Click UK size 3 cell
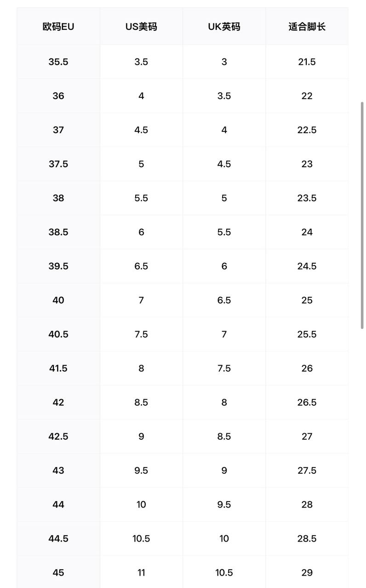 224,62
